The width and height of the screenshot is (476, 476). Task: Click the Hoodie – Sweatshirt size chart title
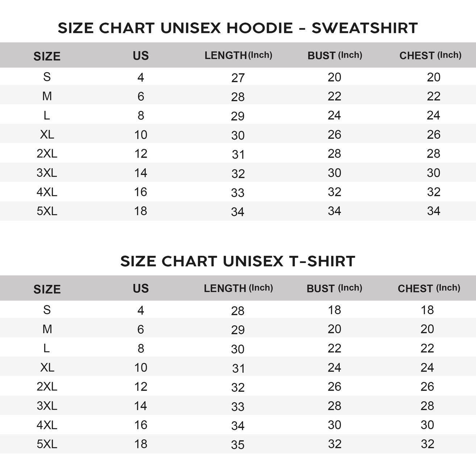point(238,28)
